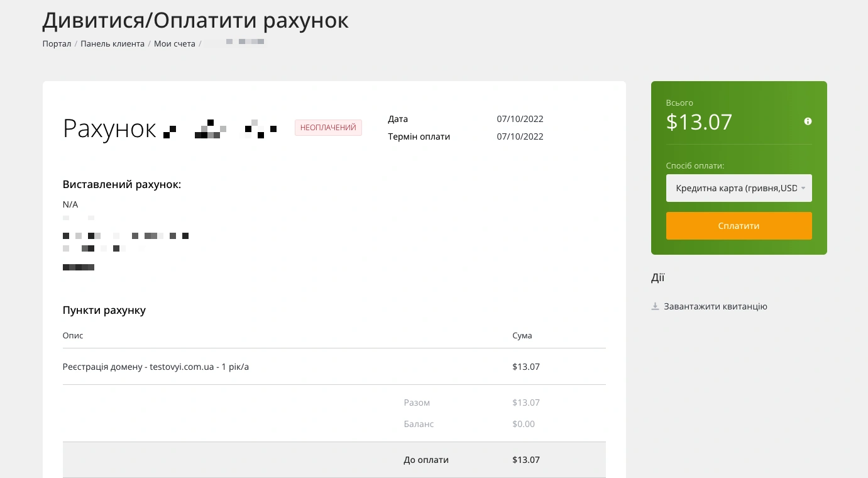The image size is (868, 478).
Task: Open Мои счета breadcrumb link
Action: point(175,44)
